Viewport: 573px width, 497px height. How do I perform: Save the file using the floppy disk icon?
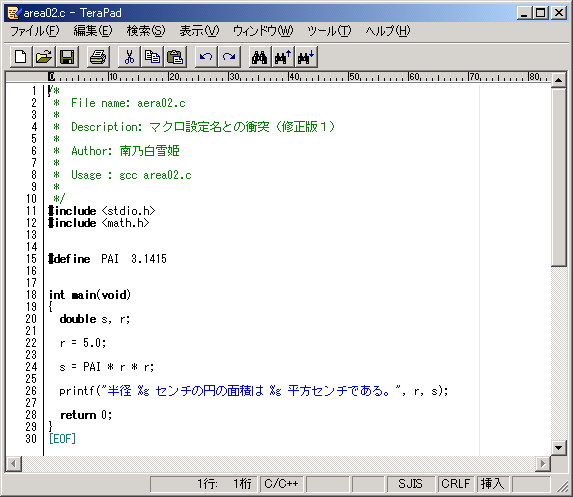point(67,57)
